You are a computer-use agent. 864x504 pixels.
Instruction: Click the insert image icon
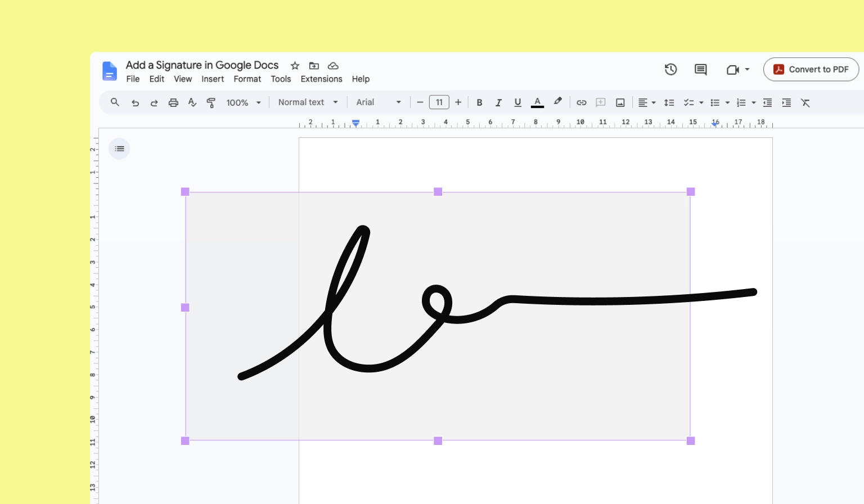tap(620, 102)
